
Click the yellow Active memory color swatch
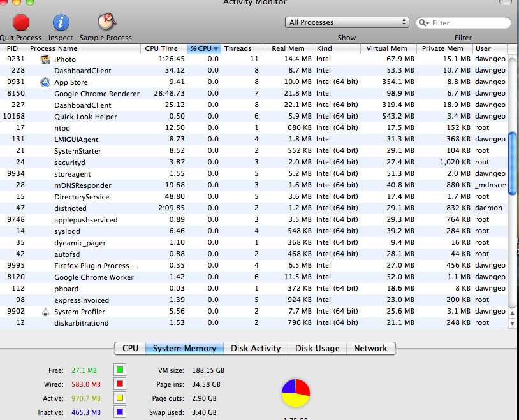[x=120, y=398]
